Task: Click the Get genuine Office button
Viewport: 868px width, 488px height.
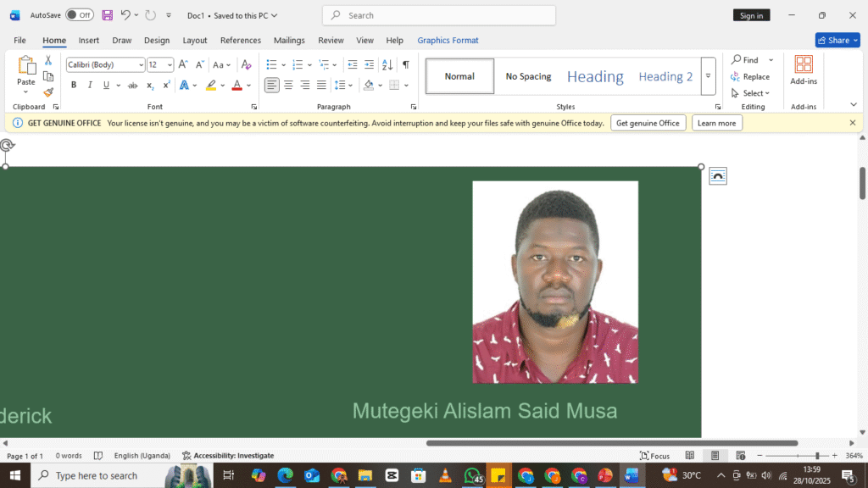Action: point(648,123)
